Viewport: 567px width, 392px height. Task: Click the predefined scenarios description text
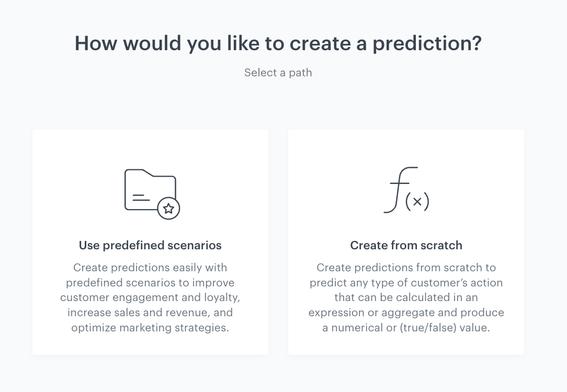150,297
